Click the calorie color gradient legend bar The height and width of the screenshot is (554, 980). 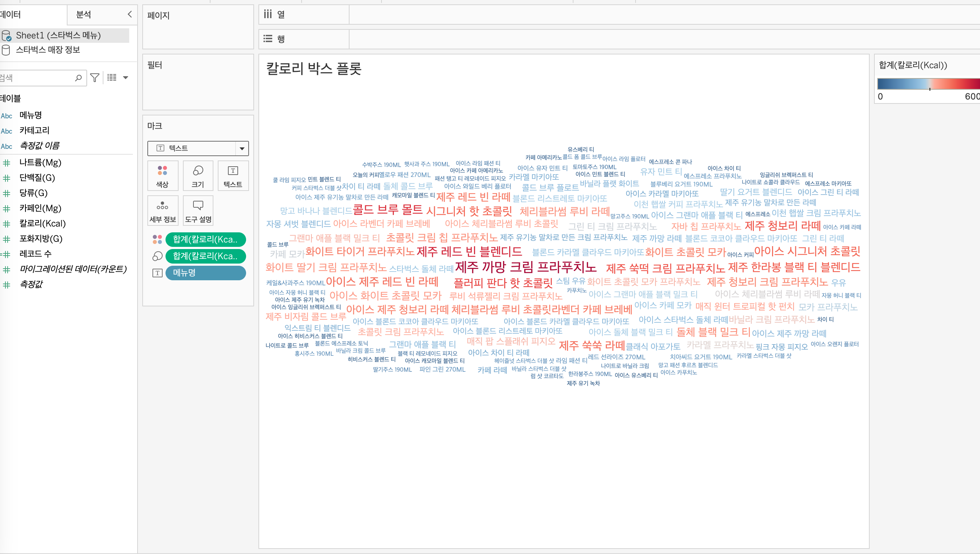tap(927, 83)
